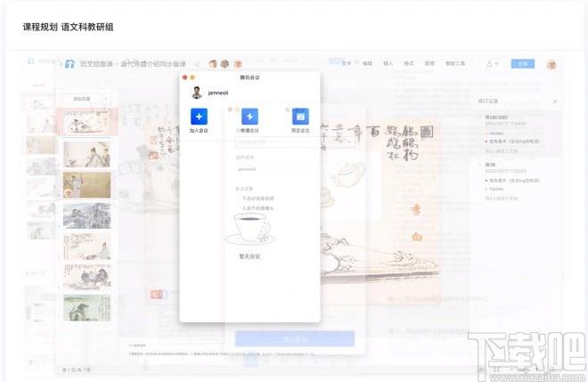This screenshot has width=588, height=382.
Task: Select the two-scholars painting slide thumbnail
Action: click(86, 154)
